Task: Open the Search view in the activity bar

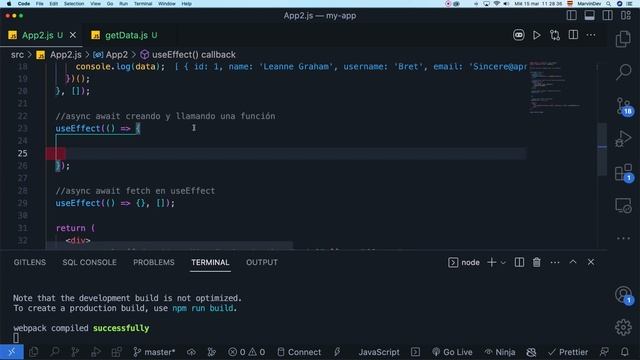Action: click(x=623, y=72)
